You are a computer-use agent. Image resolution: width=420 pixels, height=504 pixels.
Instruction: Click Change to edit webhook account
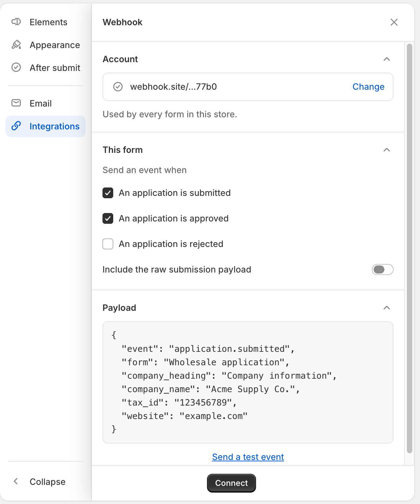(368, 87)
